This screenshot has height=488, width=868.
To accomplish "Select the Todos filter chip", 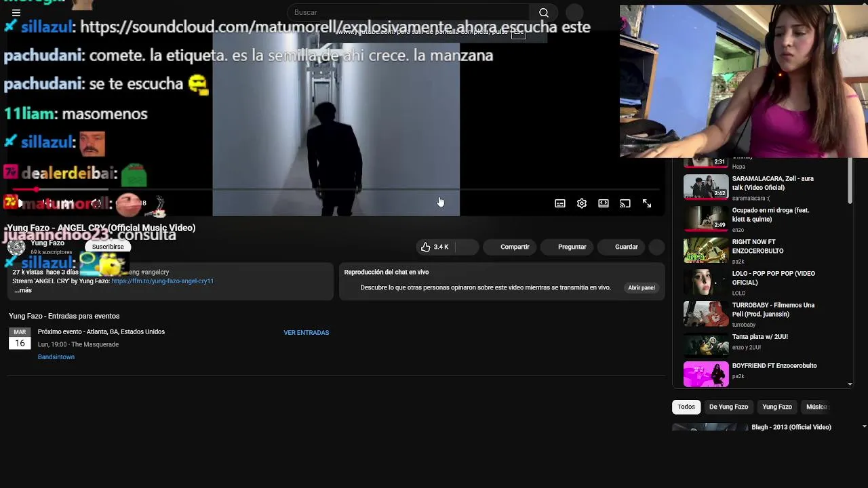I will click(686, 407).
